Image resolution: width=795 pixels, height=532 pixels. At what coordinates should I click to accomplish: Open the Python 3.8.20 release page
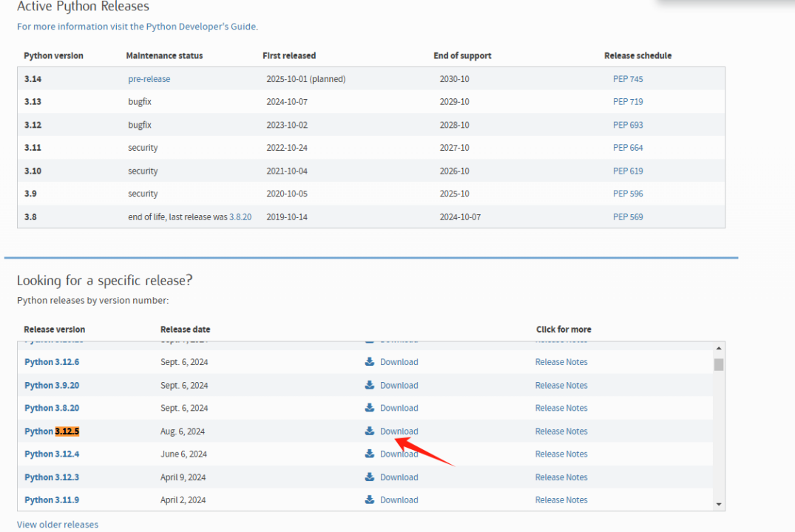52,408
